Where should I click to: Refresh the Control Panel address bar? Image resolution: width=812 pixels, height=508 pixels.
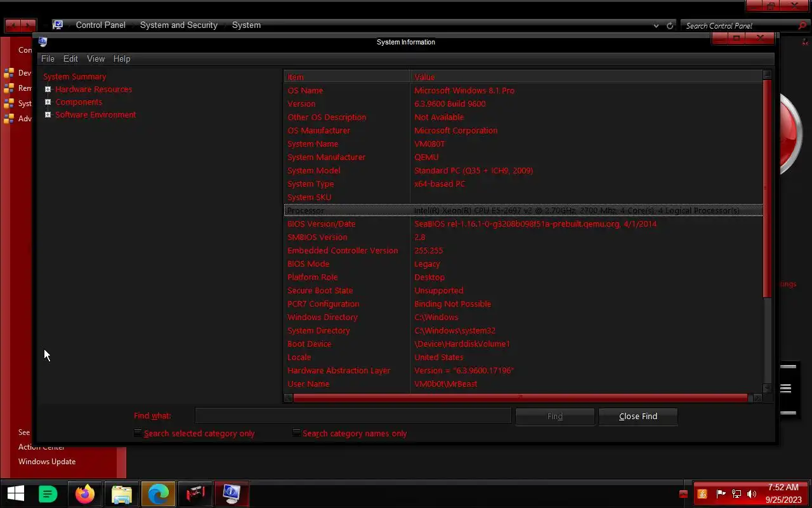point(670,25)
